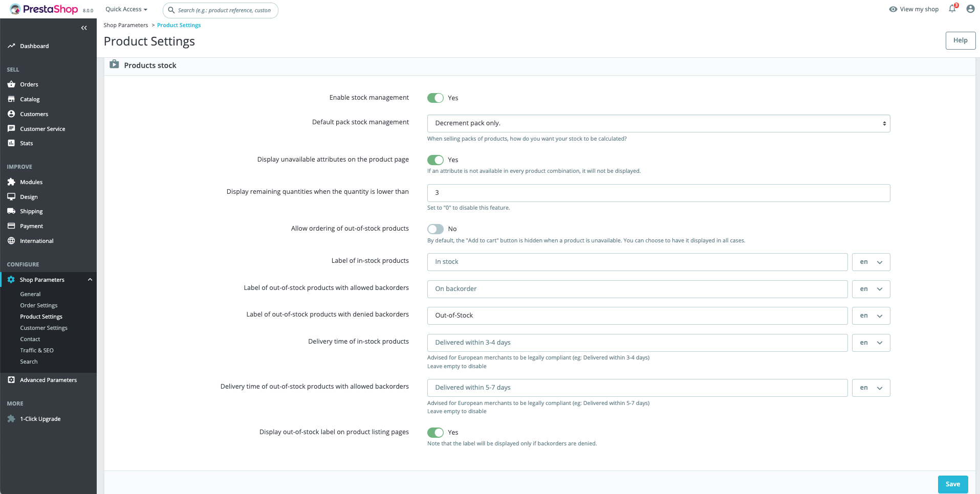980x494 pixels.
Task: Click the Shipping truck icon
Action: [x=11, y=211]
